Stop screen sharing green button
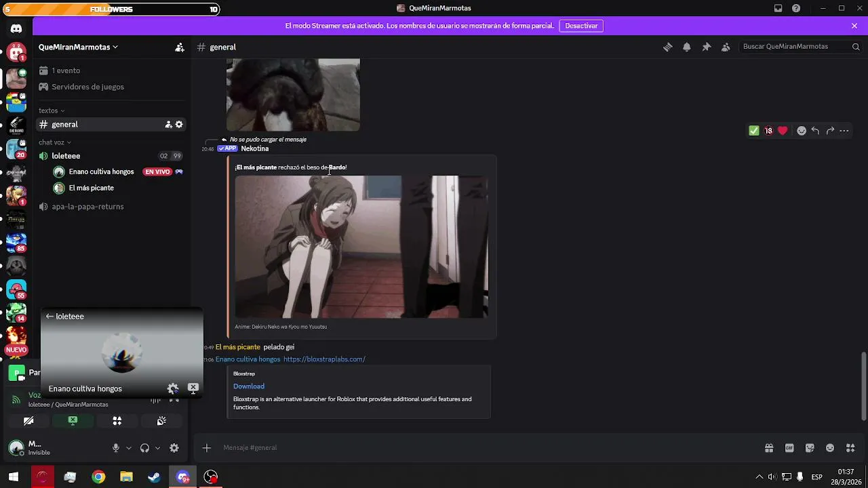868x488 pixels. 73,421
